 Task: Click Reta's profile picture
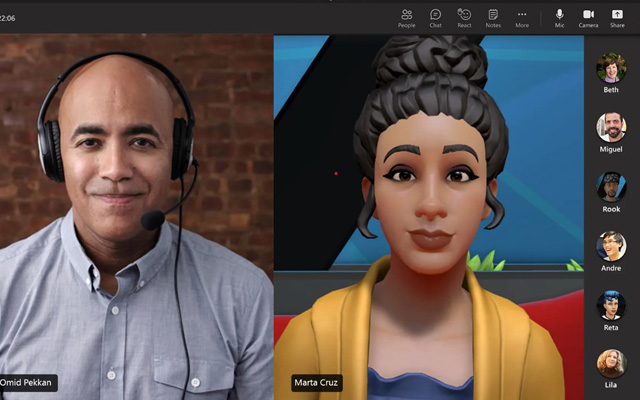(611, 304)
